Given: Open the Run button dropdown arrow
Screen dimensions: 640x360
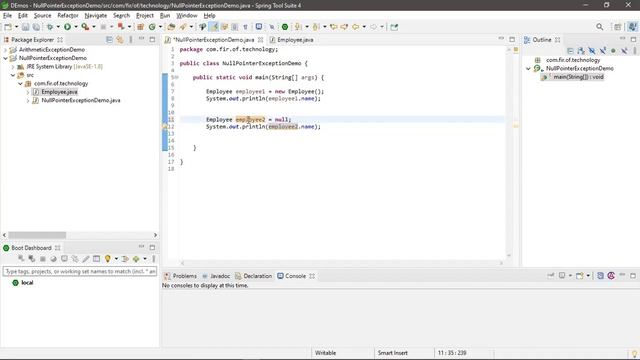Looking at the screenshot, I should click(x=76, y=27).
